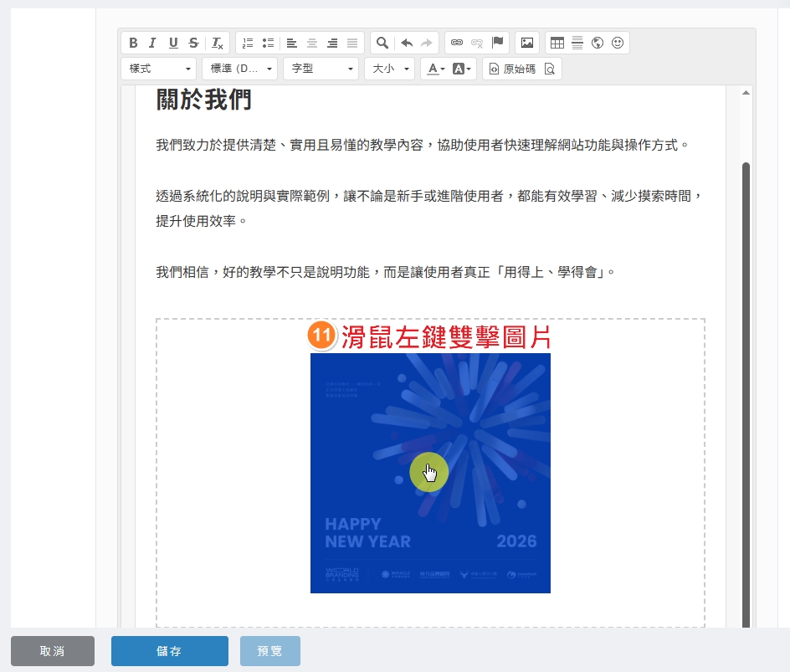Open the find magnifier tool

click(382, 43)
